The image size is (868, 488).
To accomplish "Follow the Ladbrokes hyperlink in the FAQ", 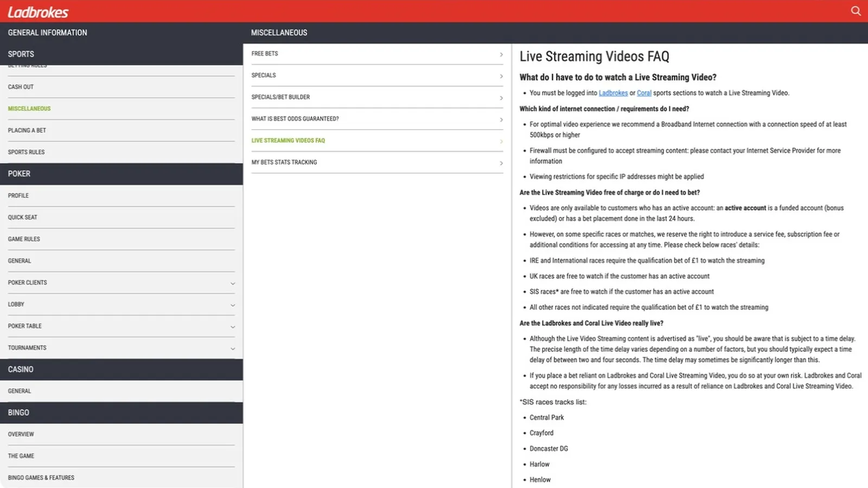I will pyautogui.click(x=613, y=93).
